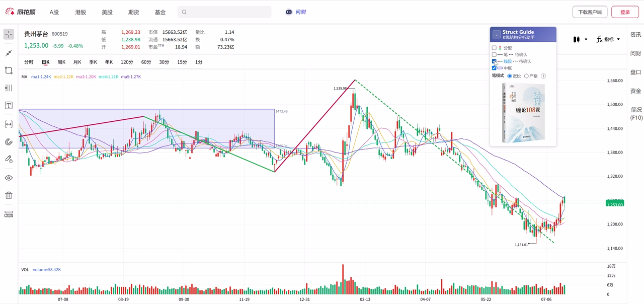Uncheck the 中枢 checkbox

click(494, 68)
